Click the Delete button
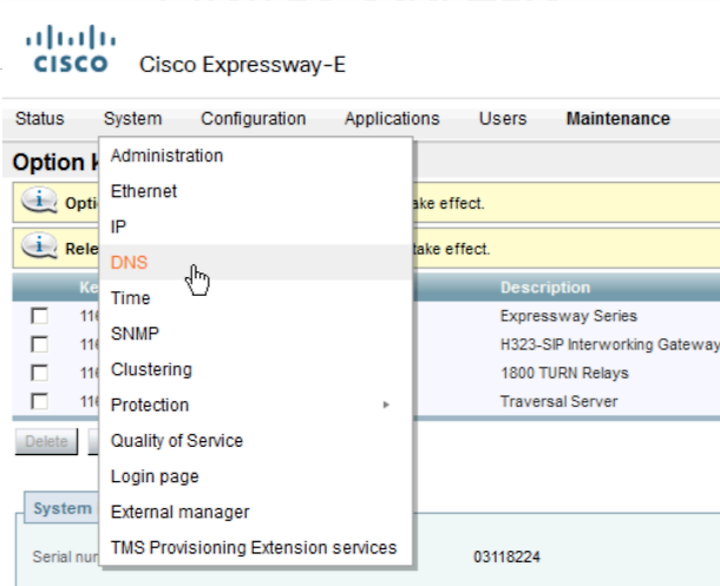The width and height of the screenshot is (720, 586). (46, 441)
